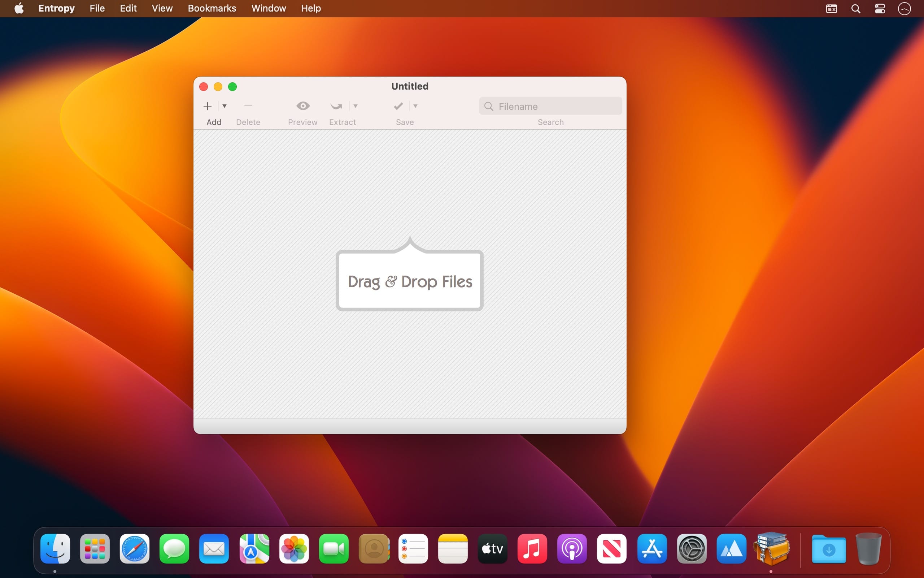Open Spotlight search in menu bar
The width and height of the screenshot is (924, 578).
pos(856,9)
